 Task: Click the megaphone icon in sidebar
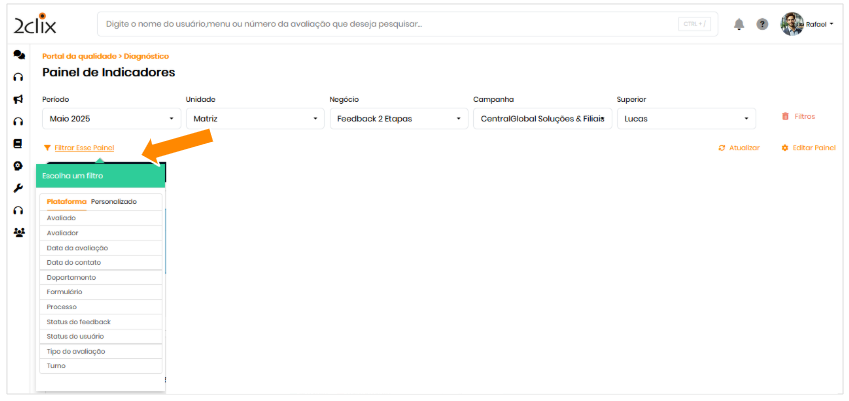coord(18,99)
